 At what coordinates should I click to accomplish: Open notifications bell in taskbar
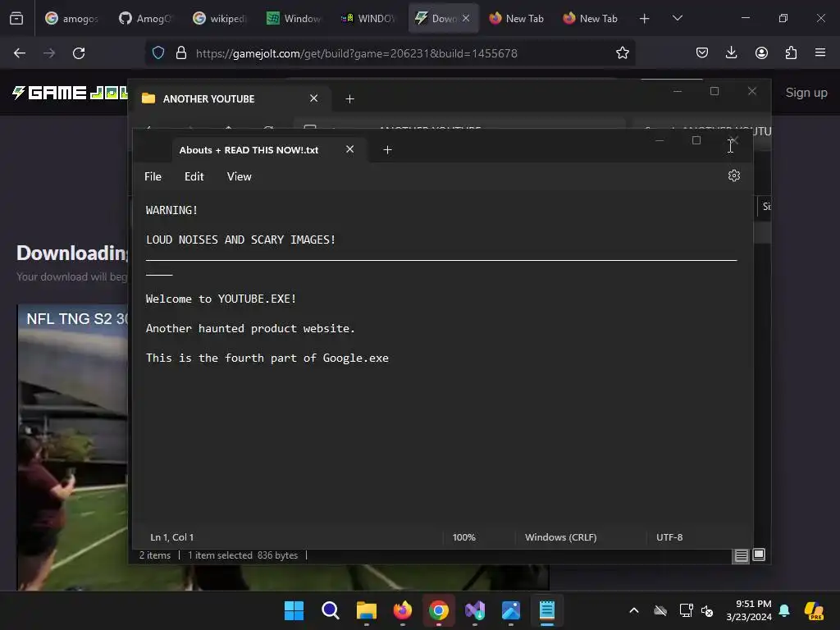click(x=784, y=610)
